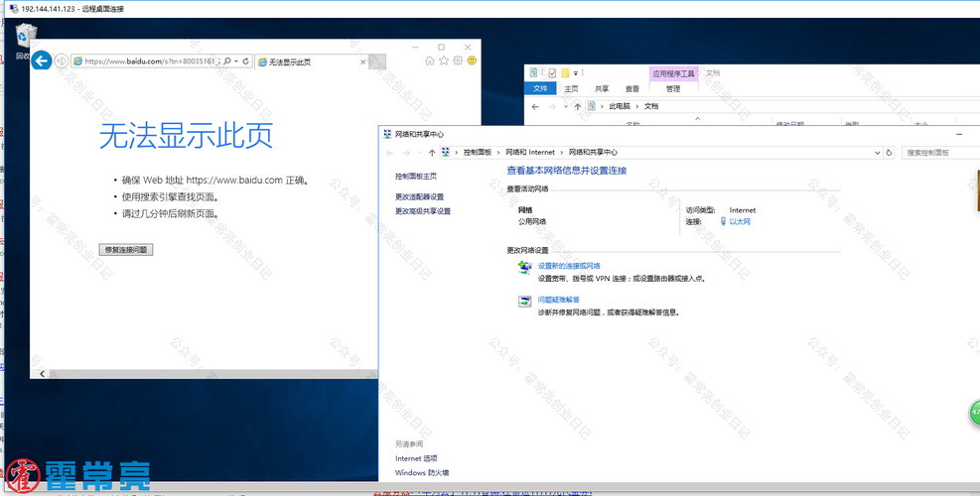Open the Explorer quick access toolbar dropdown
980x496 pixels.
pyautogui.click(x=575, y=72)
